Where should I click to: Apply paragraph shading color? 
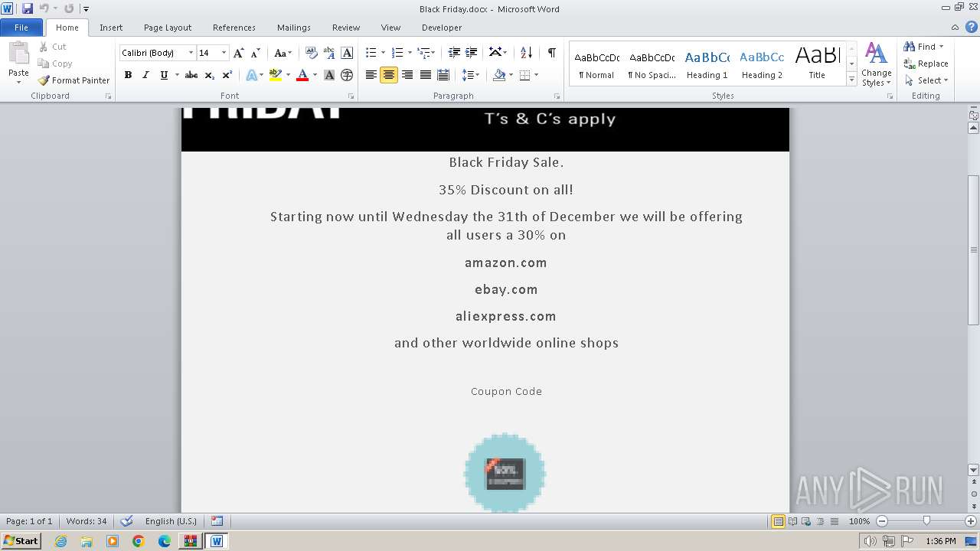499,75
